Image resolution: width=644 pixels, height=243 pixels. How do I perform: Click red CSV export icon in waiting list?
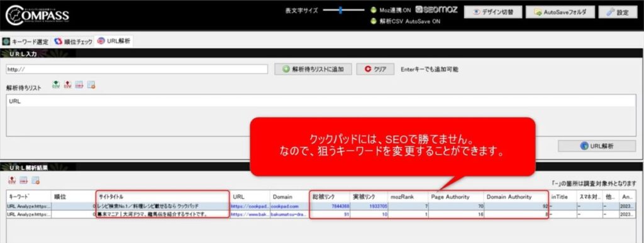(68, 85)
